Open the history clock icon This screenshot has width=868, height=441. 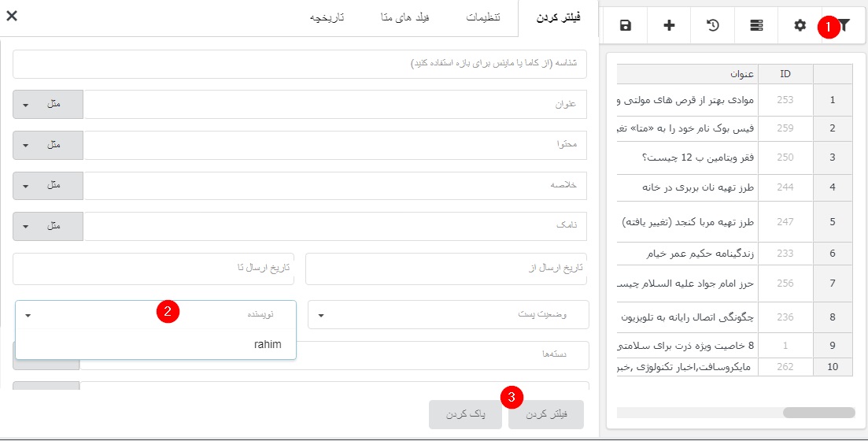coord(712,26)
